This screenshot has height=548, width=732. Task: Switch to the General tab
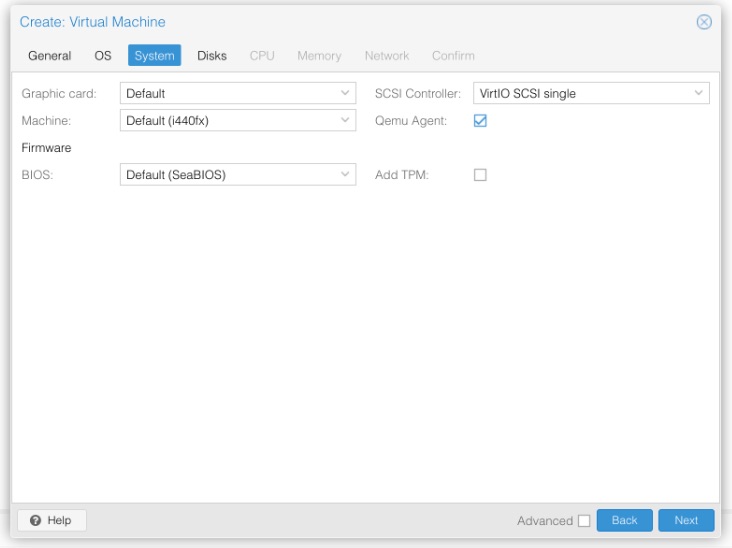tap(49, 56)
